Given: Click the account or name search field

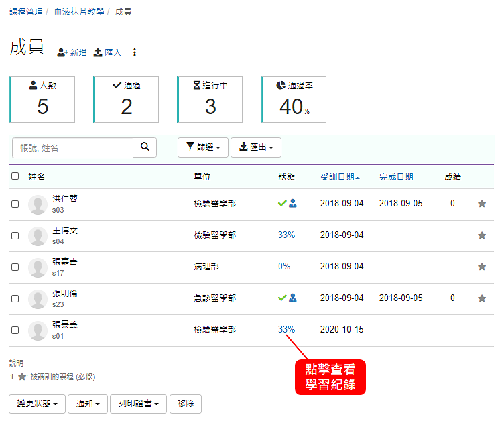Looking at the screenshot, I should point(72,147).
